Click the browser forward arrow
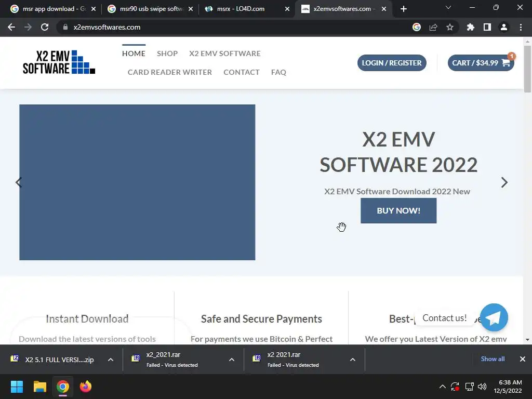The image size is (532, 399). tap(28, 27)
